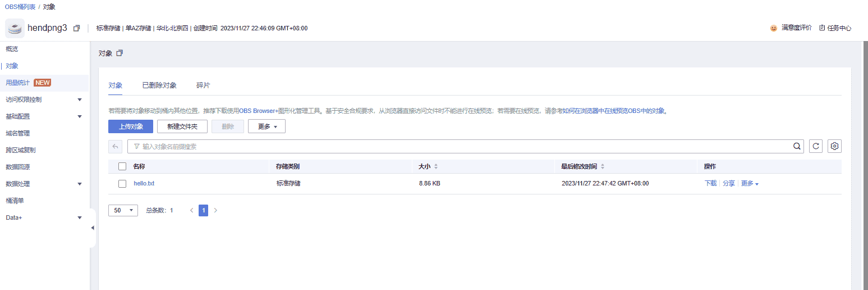This screenshot has width=868, height=290.
Task: Open 用量统计 in sidebar
Action: point(17,83)
